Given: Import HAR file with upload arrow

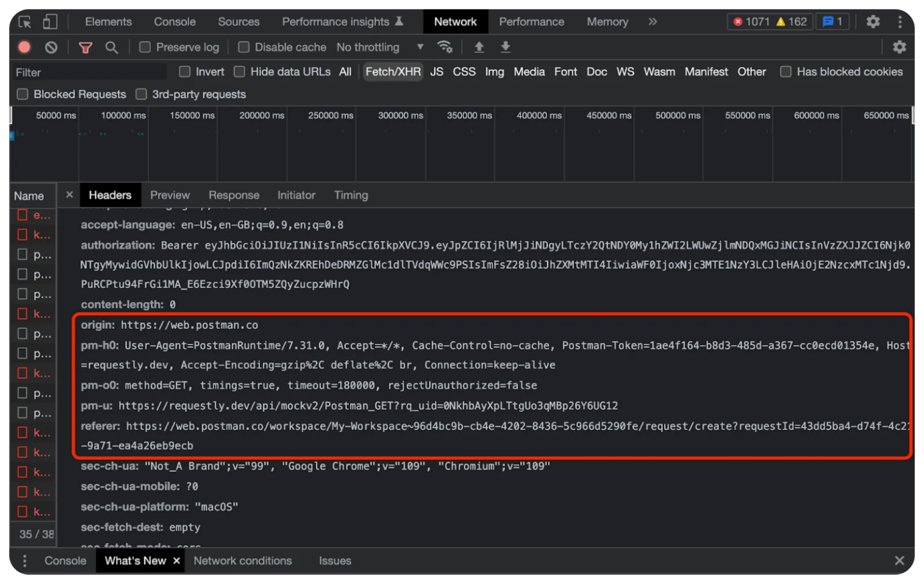Looking at the screenshot, I should pos(478,47).
